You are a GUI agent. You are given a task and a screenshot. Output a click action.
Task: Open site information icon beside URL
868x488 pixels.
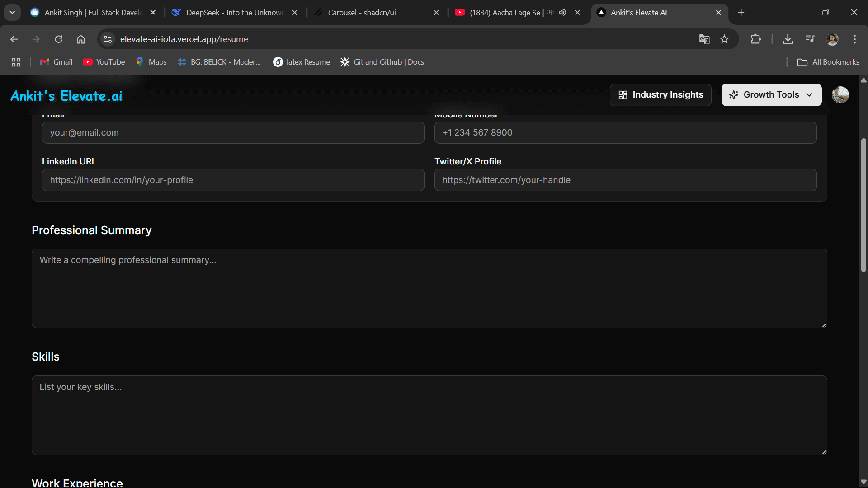pos(108,39)
